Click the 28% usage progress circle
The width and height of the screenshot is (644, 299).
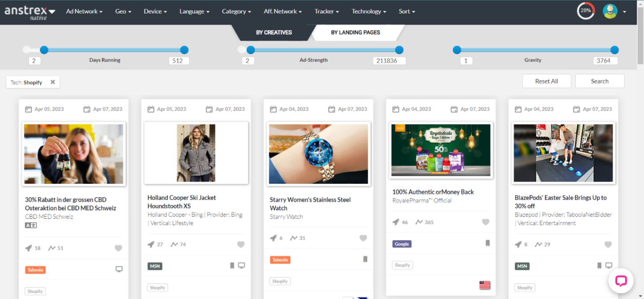[585, 11]
